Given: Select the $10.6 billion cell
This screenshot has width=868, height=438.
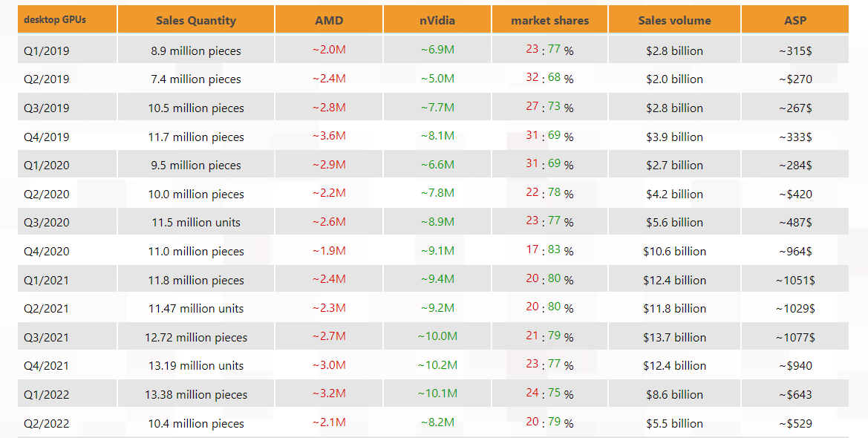Looking at the screenshot, I should coord(674,252).
